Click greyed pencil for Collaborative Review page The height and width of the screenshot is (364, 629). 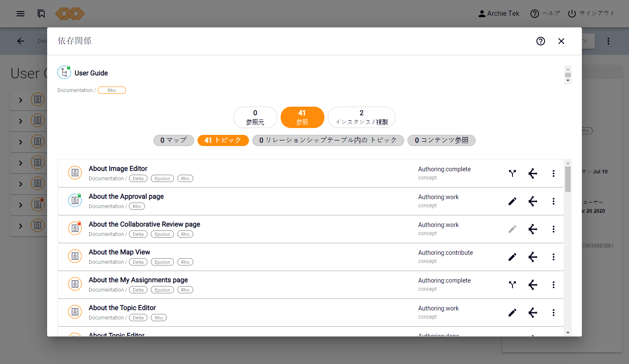coord(512,229)
